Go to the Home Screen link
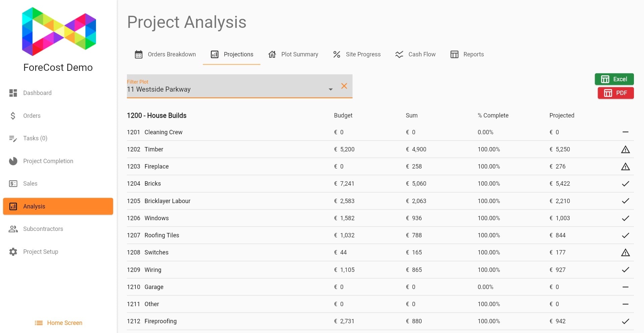Viewport: 644px width, 333px height. [58, 323]
